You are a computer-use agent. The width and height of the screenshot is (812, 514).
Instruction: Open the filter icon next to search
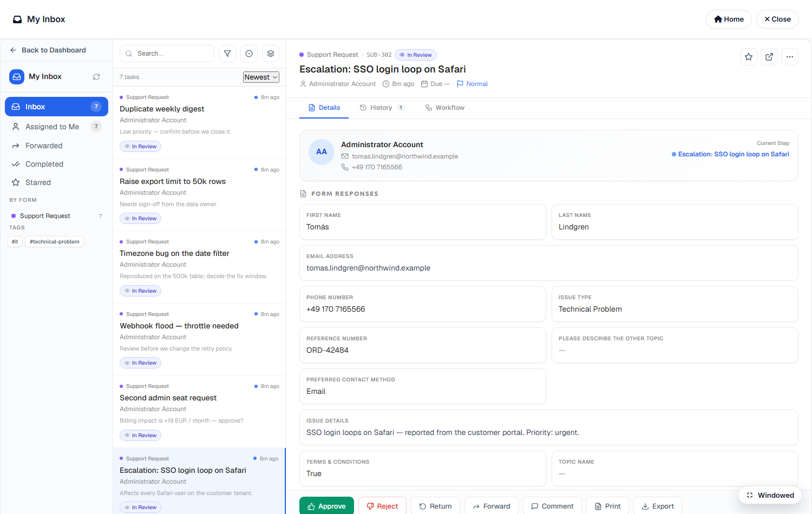pos(227,54)
